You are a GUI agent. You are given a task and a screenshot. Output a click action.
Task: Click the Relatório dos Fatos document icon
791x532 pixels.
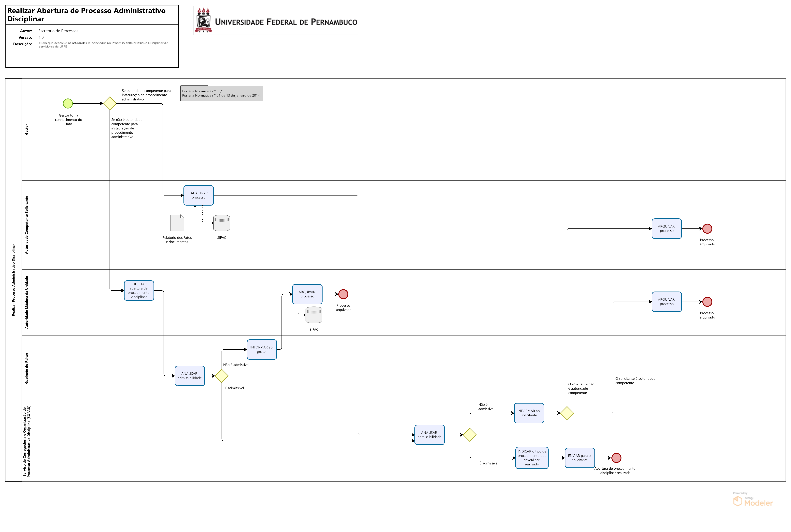[177, 223]
